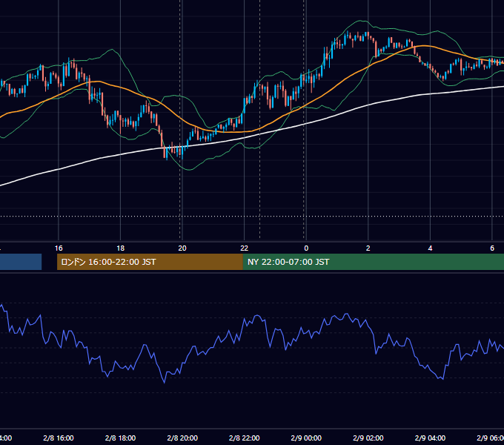Click the 2/8 18:00 date label
The image size is (504, 445).
point(120,438)
